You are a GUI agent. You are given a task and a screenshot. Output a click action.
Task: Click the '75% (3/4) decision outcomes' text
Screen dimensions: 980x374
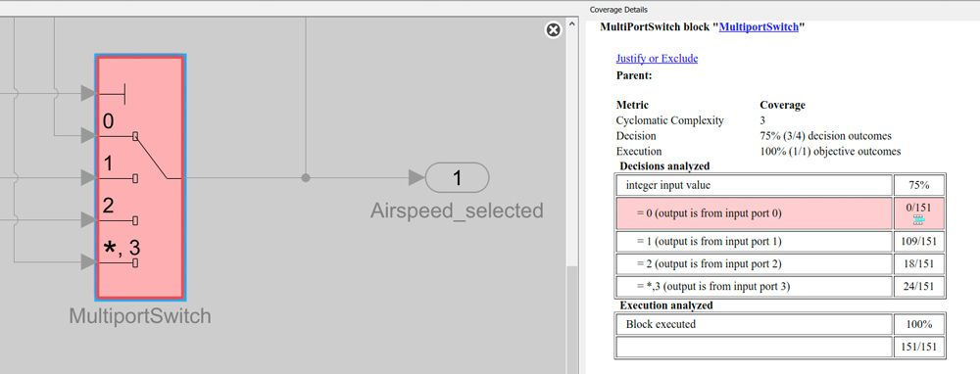(825, 135)
